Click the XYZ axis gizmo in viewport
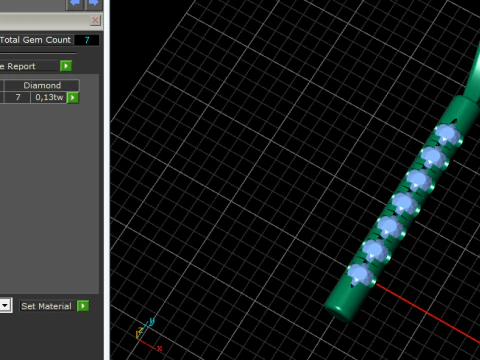This screenshot has width=480, height=360. tap(148, 333)
